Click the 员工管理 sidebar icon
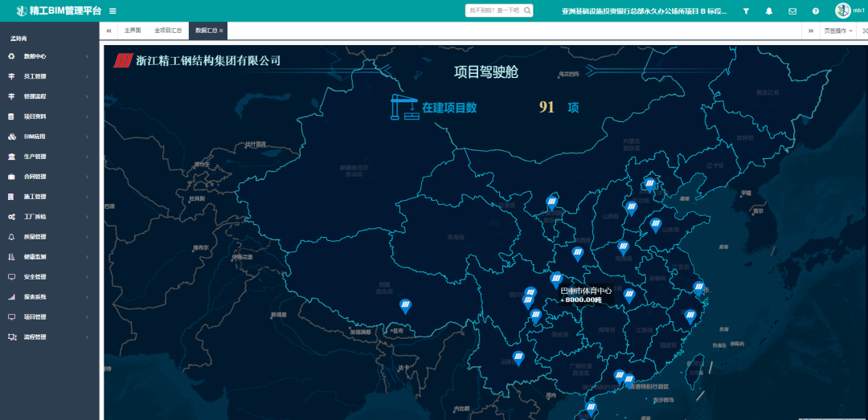 point(11,76)
